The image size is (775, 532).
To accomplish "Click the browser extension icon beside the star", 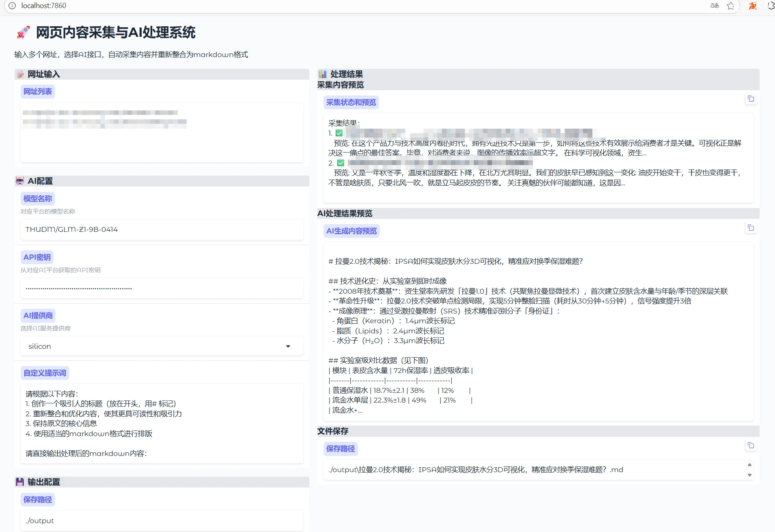I will coord(753,6).
